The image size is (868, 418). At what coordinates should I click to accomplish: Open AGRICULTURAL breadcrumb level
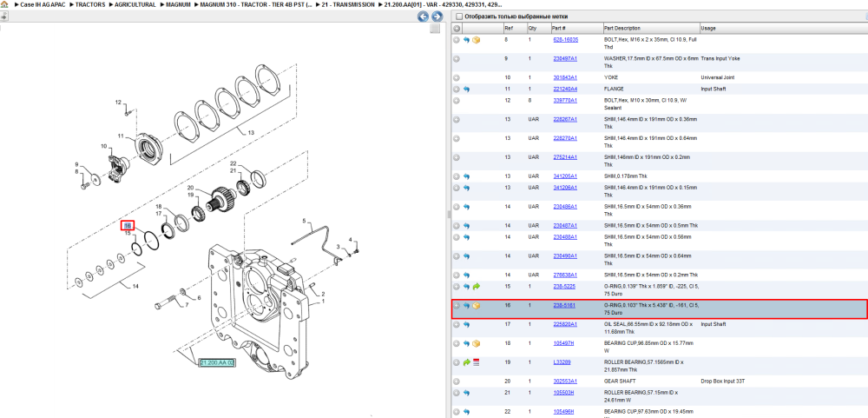tap(135, 4)
